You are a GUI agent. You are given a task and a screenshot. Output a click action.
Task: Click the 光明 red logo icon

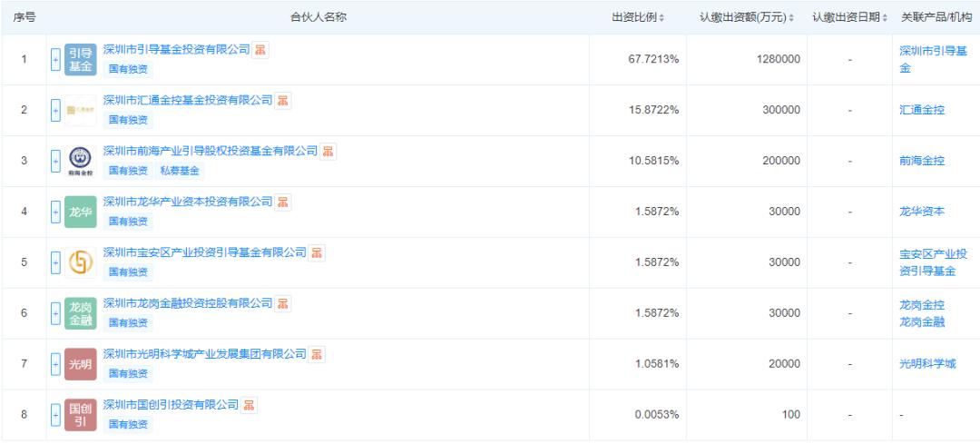(x=80, y=365)
